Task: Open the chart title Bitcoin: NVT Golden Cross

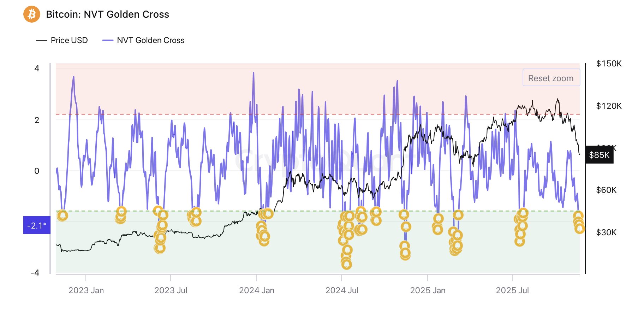Action: point(108,14)
